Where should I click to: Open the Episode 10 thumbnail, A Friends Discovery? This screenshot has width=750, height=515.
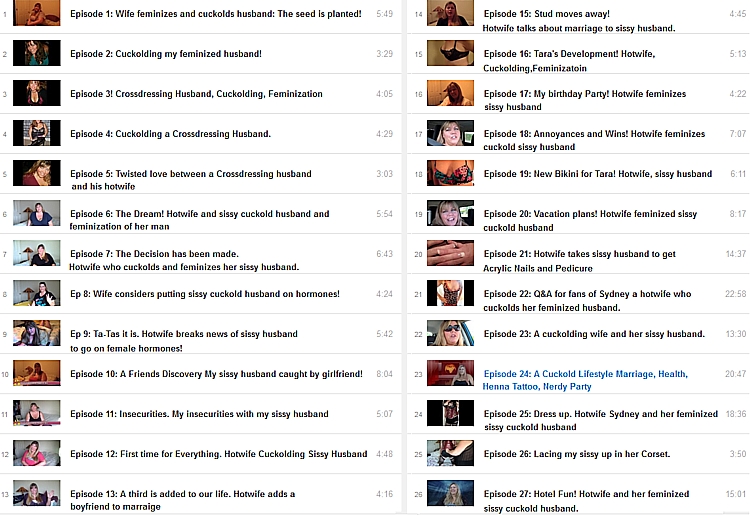36,374
